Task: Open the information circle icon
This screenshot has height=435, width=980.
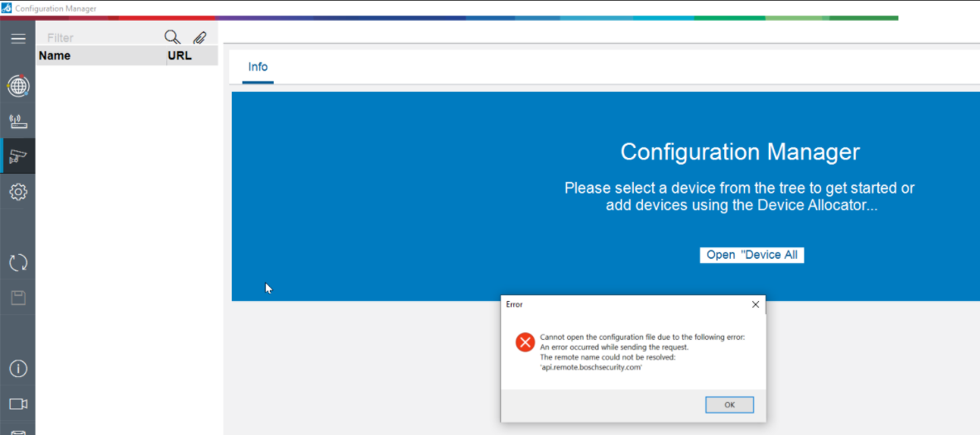Action: tap(18, 369)
